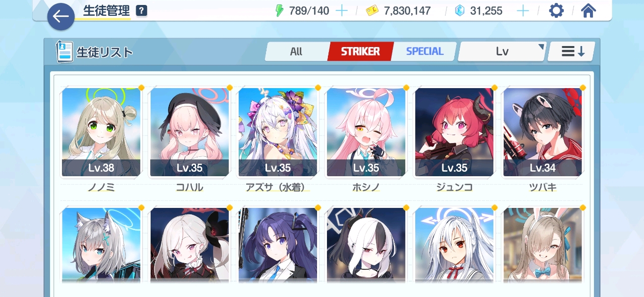The width and height of the screenshot is (644, 297).
Task: Switch to the All filter tab
Action: (296, 51)
